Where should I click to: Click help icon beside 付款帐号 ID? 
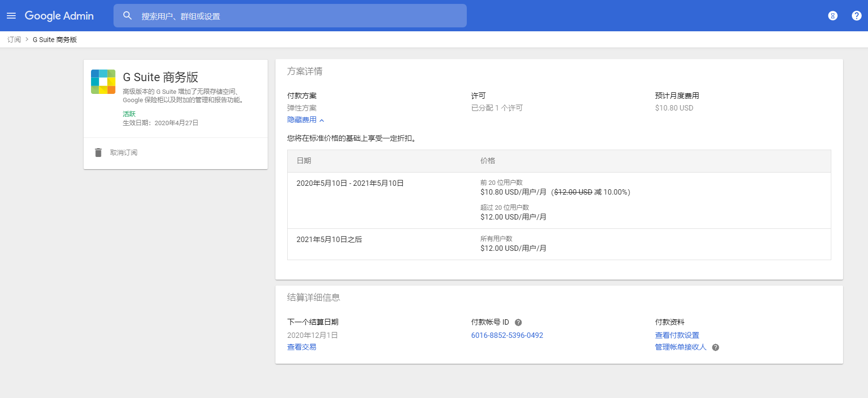[518, 322]
